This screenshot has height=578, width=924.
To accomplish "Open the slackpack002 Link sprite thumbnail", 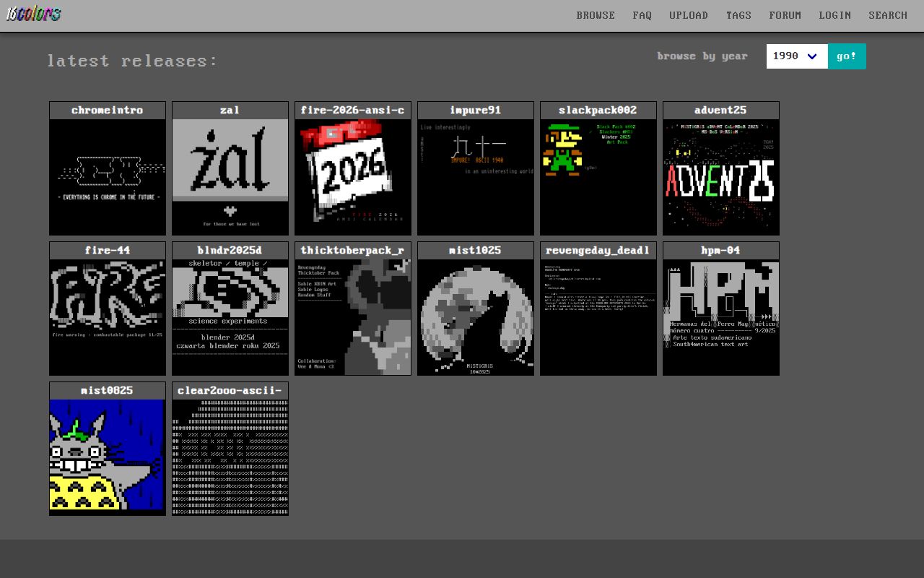I will tap(598, 173).
